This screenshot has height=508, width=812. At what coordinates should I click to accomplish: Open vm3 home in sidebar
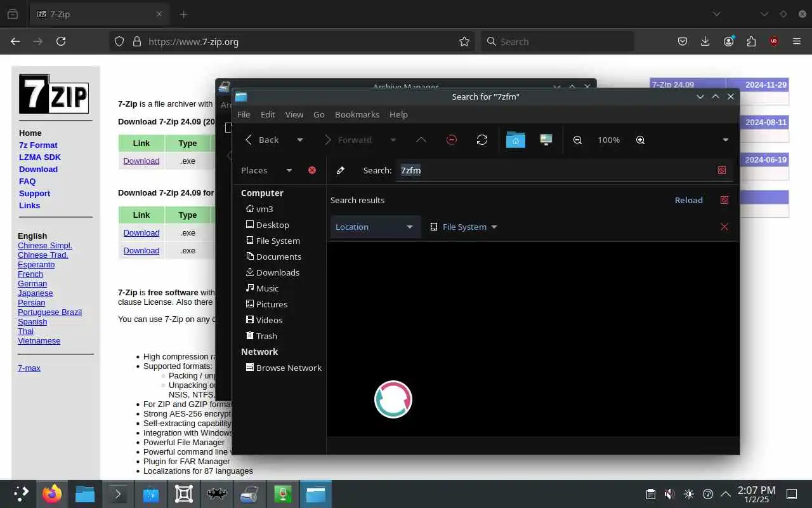pos(259,209)
